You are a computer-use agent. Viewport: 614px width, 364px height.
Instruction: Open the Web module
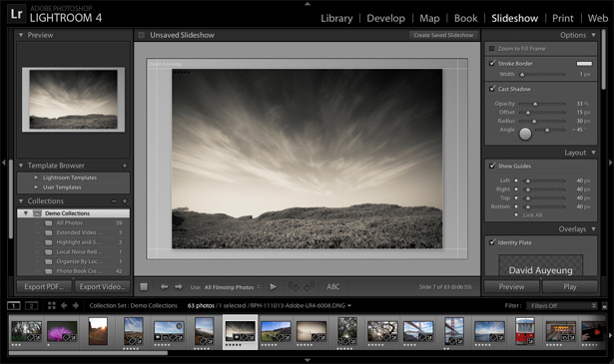tap(598, 18)
